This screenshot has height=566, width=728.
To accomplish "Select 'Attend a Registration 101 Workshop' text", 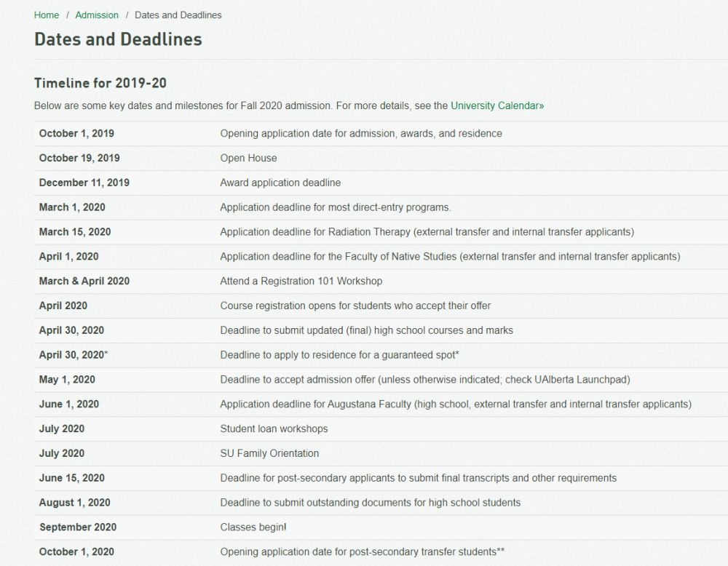I will (x=301, y=281).
